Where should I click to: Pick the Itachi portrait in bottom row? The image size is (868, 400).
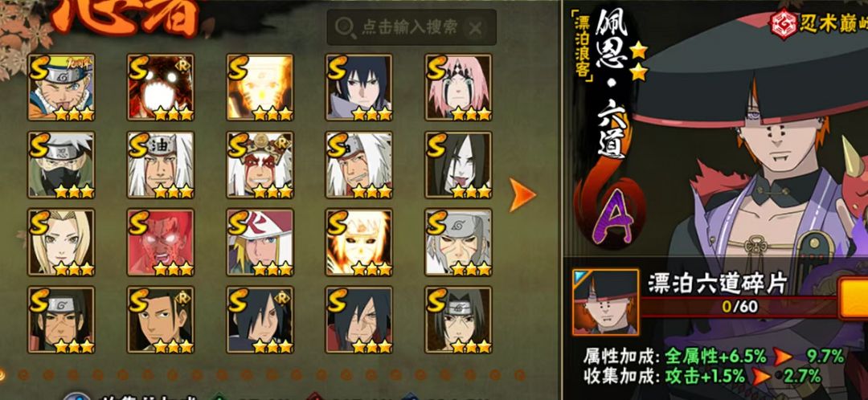pos(458,319)
